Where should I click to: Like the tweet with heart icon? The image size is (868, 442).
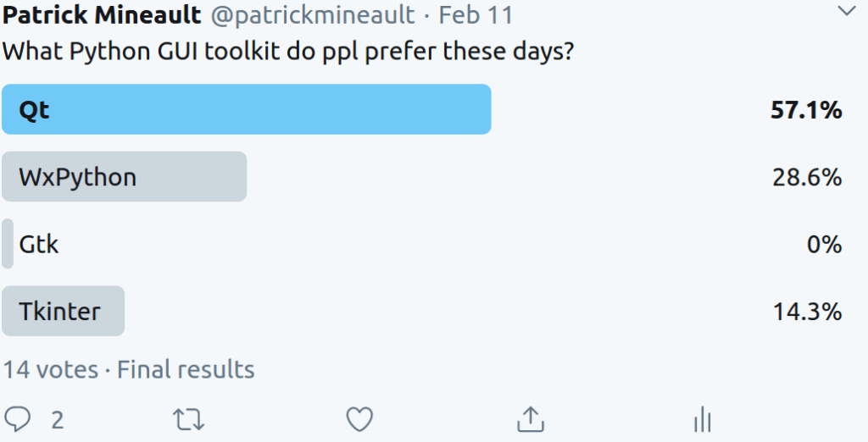(360, 419)
